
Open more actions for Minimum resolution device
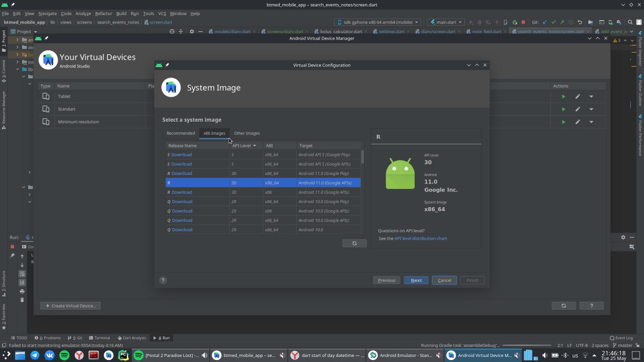click(x=591, y=122)
